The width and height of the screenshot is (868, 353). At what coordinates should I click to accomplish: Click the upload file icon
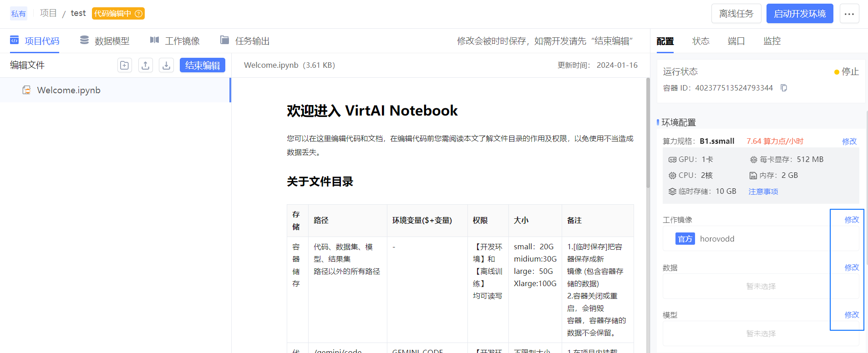coord(146,66)
